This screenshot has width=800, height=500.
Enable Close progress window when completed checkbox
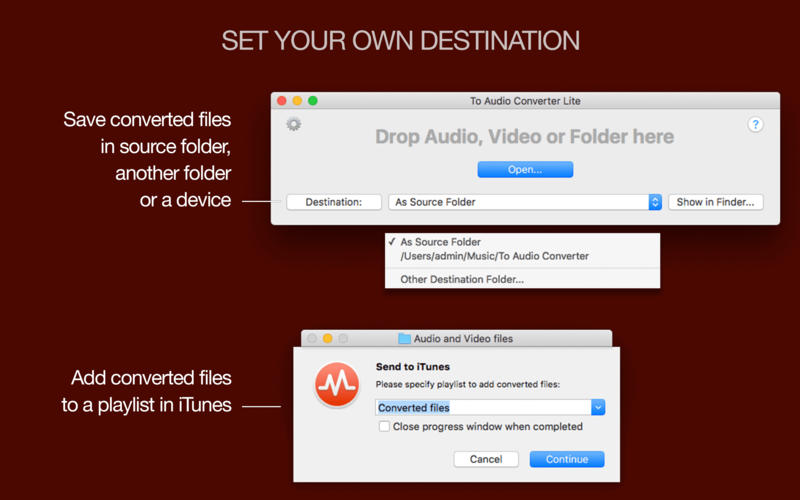pos(384,426)
